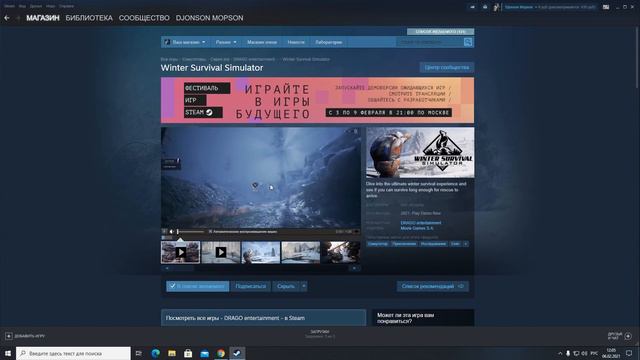Screen dimensions: 640x360
Task: Open the Steam game festival banner
Action: (317, 100)
